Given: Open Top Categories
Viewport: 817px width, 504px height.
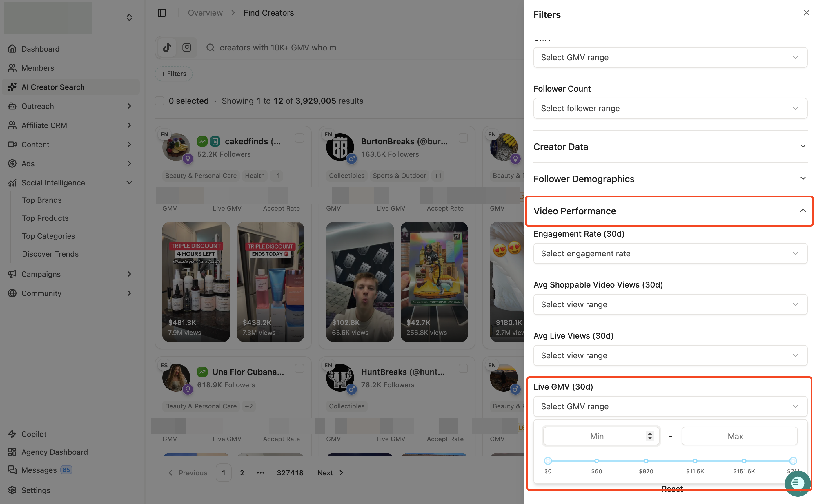Looking at the screenshot, I should pyautogui.click(x=49, y=236).
